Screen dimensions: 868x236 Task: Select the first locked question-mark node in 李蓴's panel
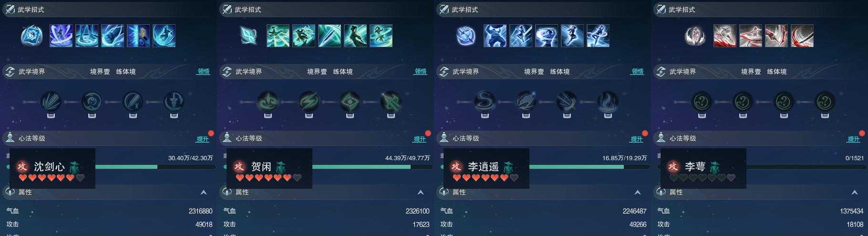pos(702,102)
